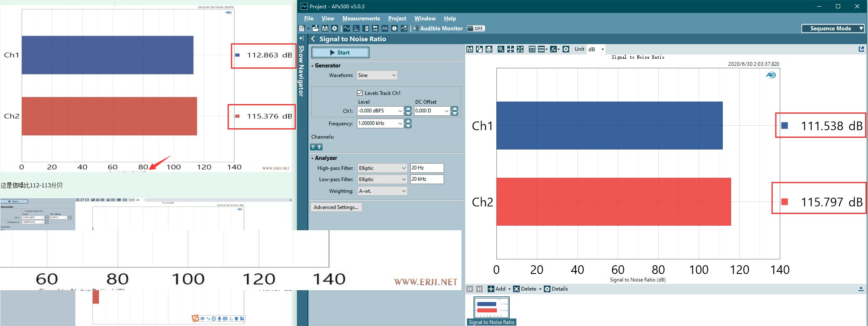Save project via main toolbar disk icon
Viewport: 868px width, 326px height.
tap(325, 28)
